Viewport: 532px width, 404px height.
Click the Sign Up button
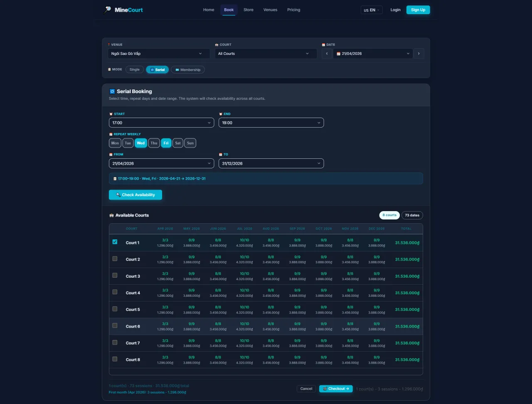[x=418, y=10]
